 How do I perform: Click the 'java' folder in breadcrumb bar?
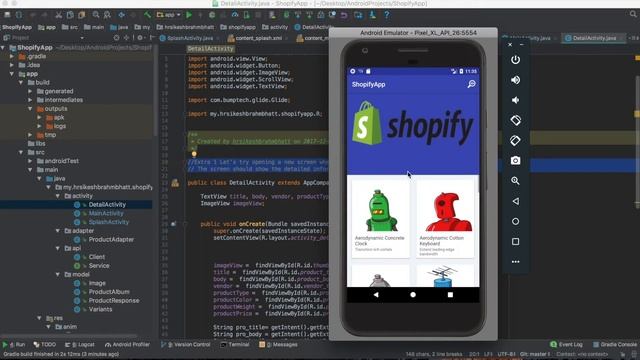point(119,27)
